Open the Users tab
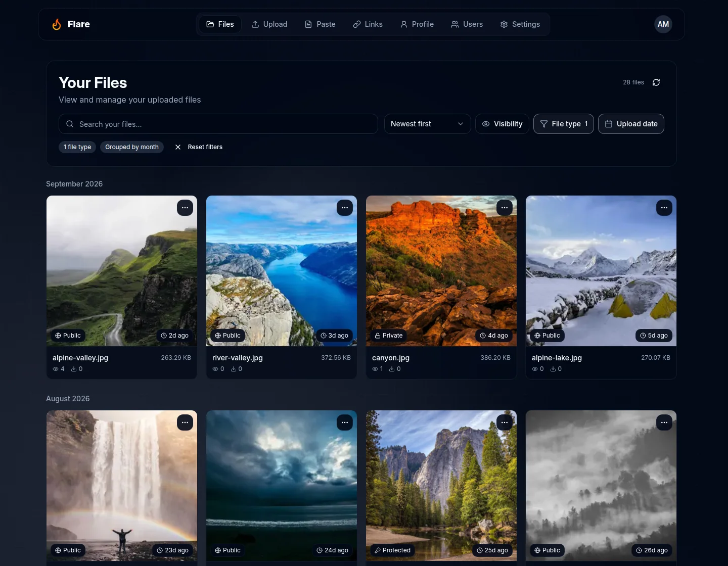The image size is (728, 566). (x=467, y=24)
